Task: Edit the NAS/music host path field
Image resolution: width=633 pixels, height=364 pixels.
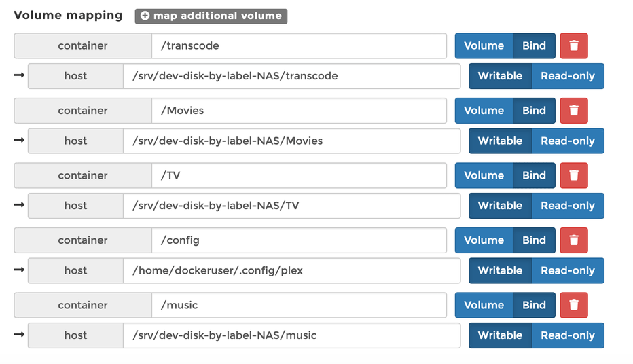Action: point(292,335)
